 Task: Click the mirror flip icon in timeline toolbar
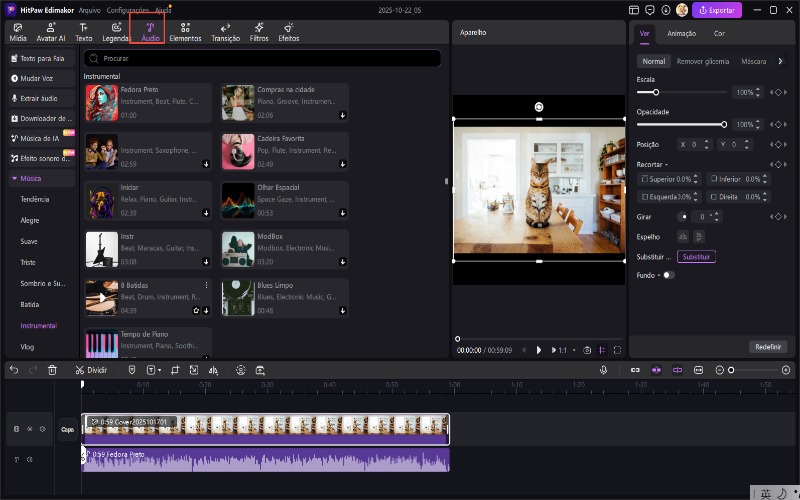213,370
